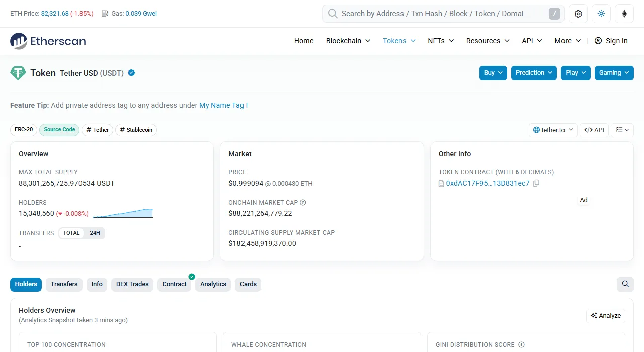
Task: Open the Gaming dropdown
Action: [x=614, y=73]
